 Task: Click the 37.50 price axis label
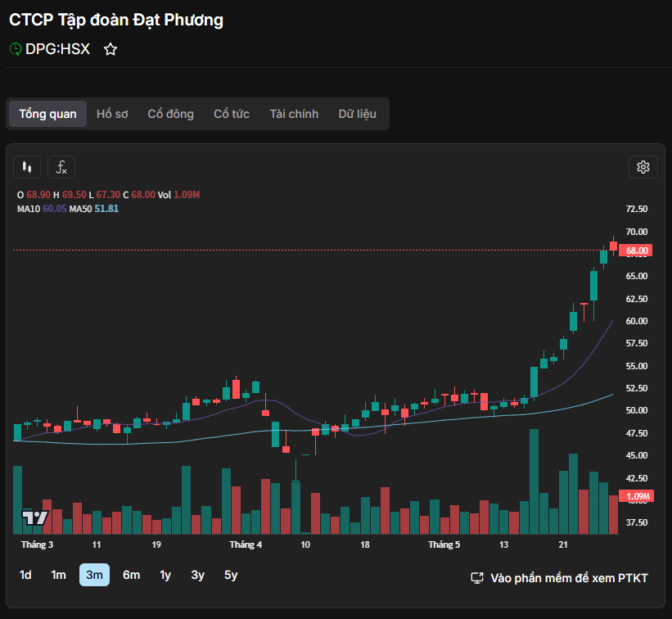637,522
